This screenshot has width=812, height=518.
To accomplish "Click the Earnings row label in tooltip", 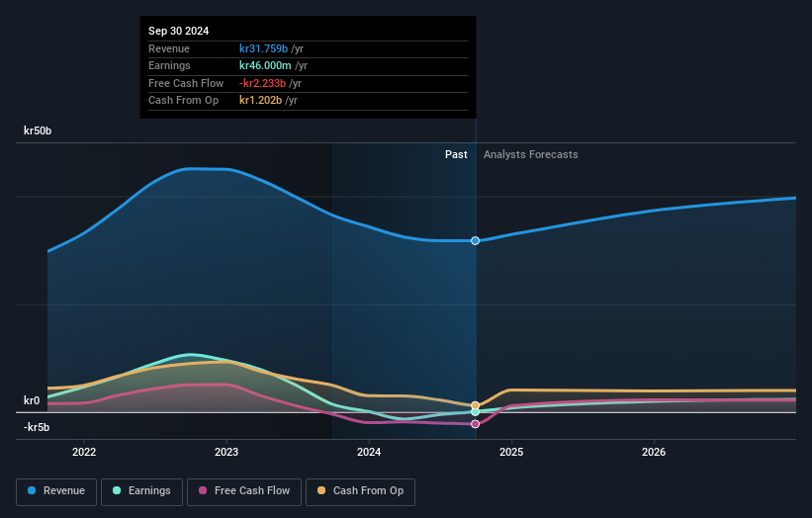I will (169, 65).
